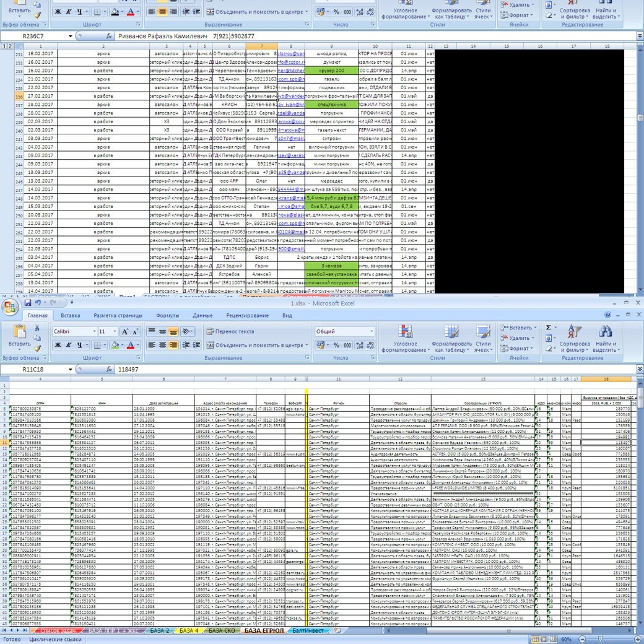Apply thousands separator (000) in lower window
The image size is (644, 644).
pos(347,345)
